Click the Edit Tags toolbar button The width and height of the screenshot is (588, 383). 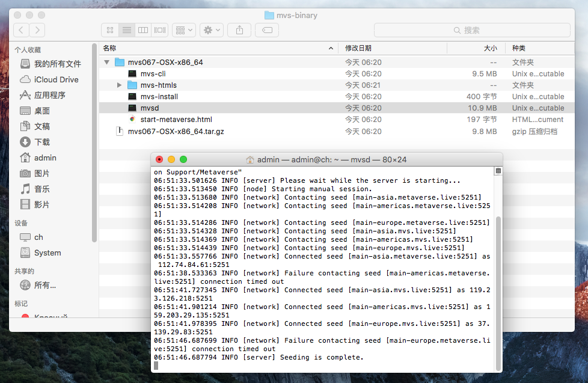click(267, 30)
